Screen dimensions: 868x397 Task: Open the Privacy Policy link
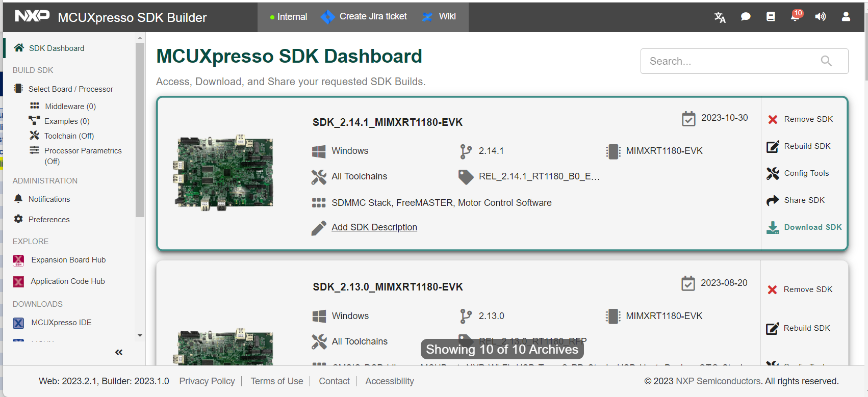[207, 381]
